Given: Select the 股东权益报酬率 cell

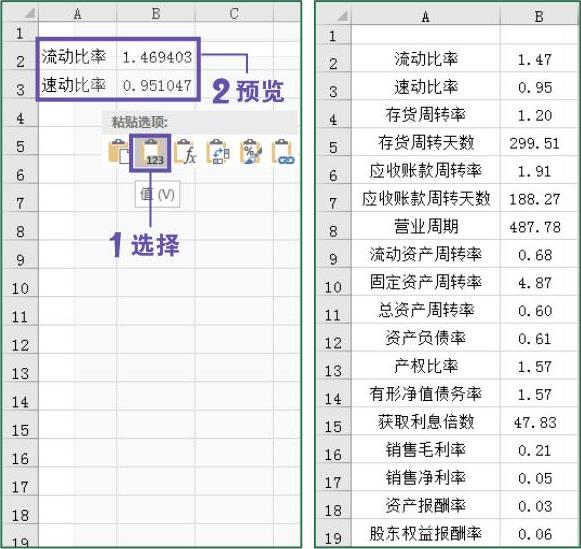Looking at the screenshot, I should click(x=426, y=533).
